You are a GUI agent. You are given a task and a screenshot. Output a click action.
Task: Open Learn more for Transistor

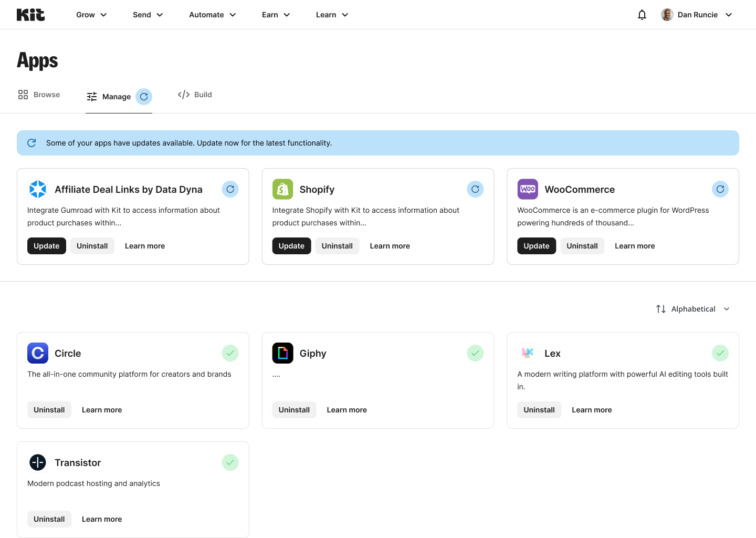[x=102, y=519]
